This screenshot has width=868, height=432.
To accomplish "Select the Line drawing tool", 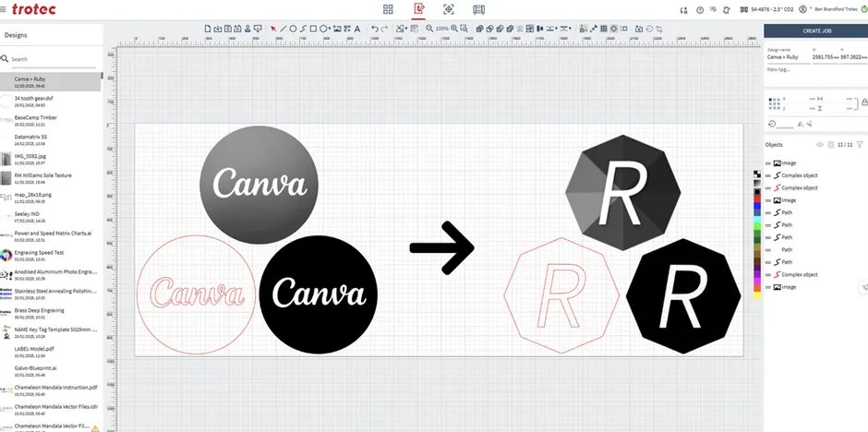I will point(283,29).
